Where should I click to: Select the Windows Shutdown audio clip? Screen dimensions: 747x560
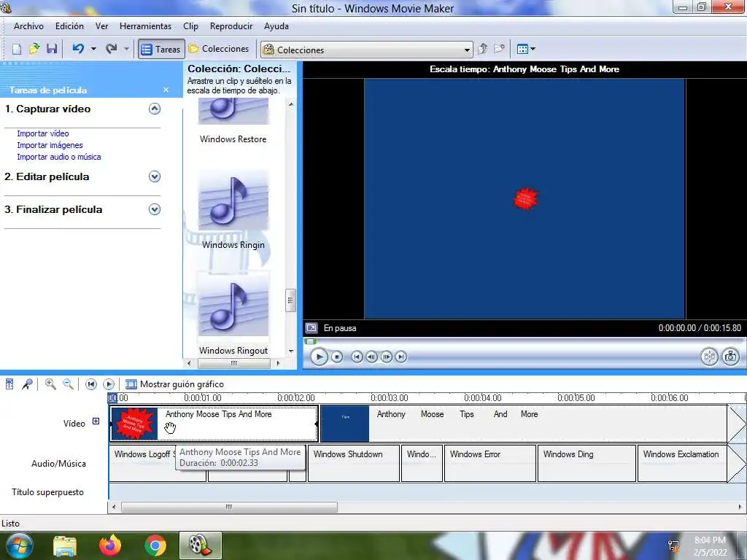click(354, 463)
